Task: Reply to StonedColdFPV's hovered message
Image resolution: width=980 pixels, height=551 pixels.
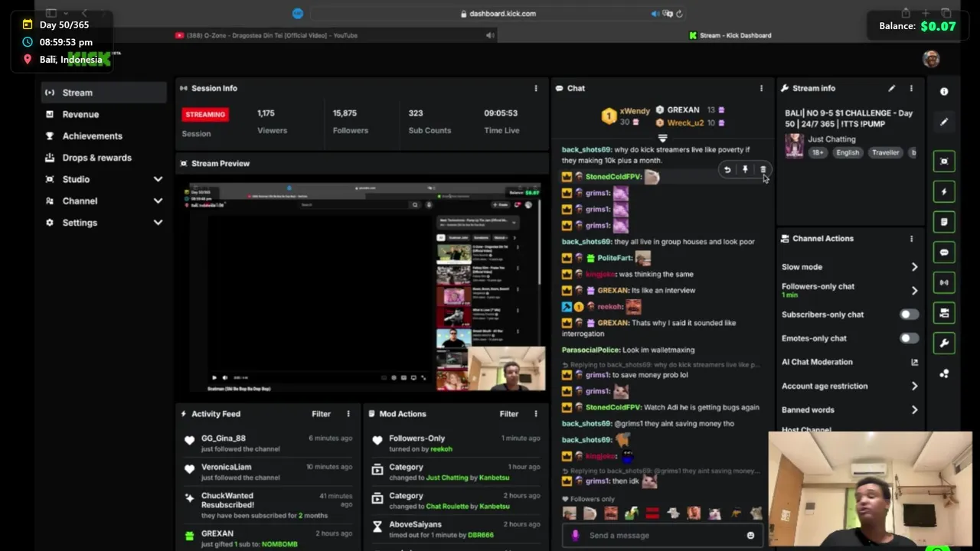Action: (x=727, y=170)
